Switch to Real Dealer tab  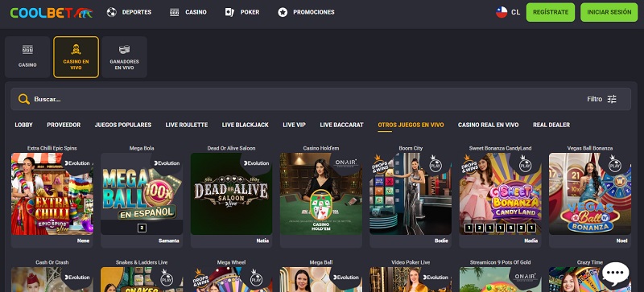(x=551, y=125)
